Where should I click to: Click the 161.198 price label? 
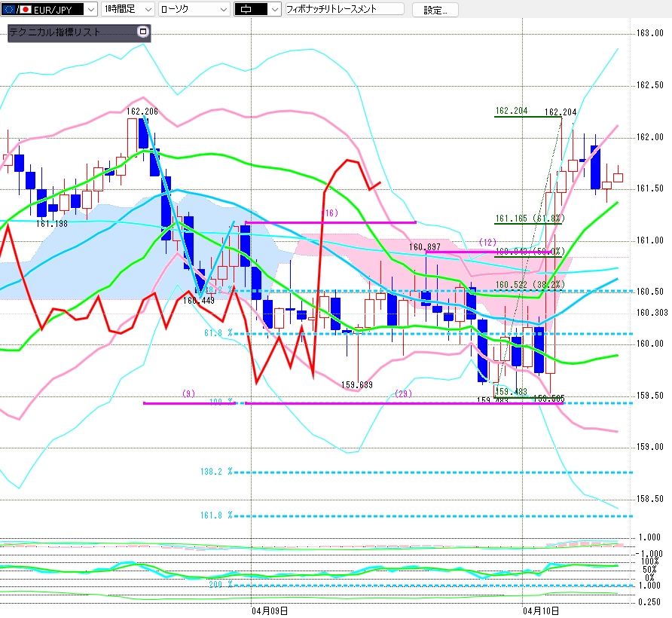(52, 224)
